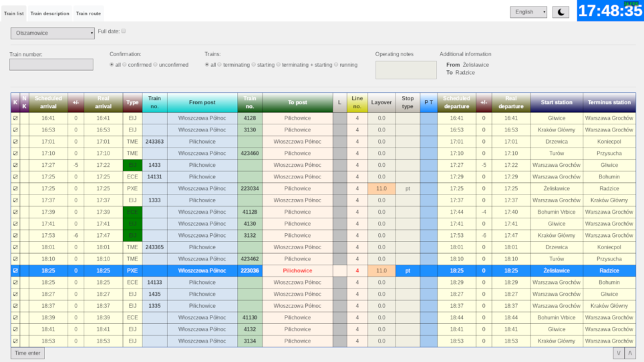The width and height of the screenshot is (644, 362).
Task: Toggle confirmation checkbox for train 1335
Action: 15,306
